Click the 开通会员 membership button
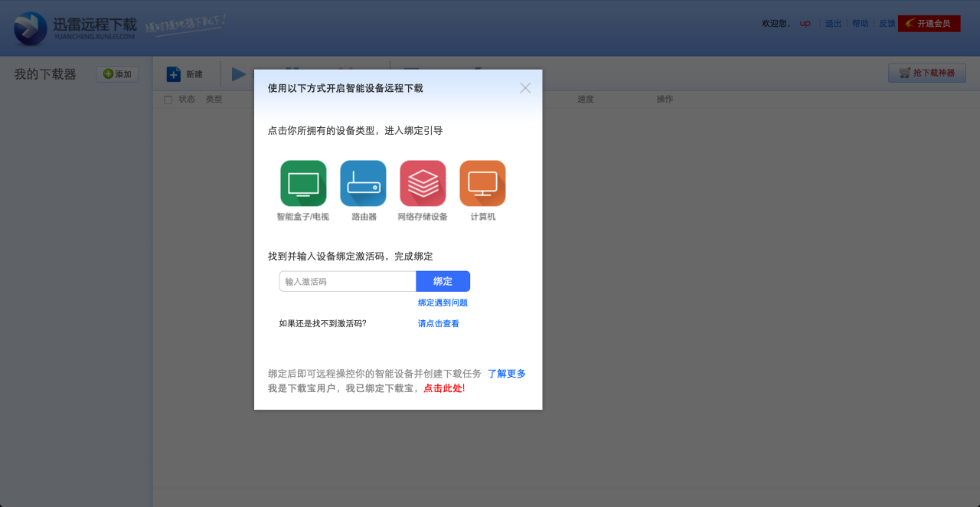Viewport: 980px width, 507px height. point(929,23)
